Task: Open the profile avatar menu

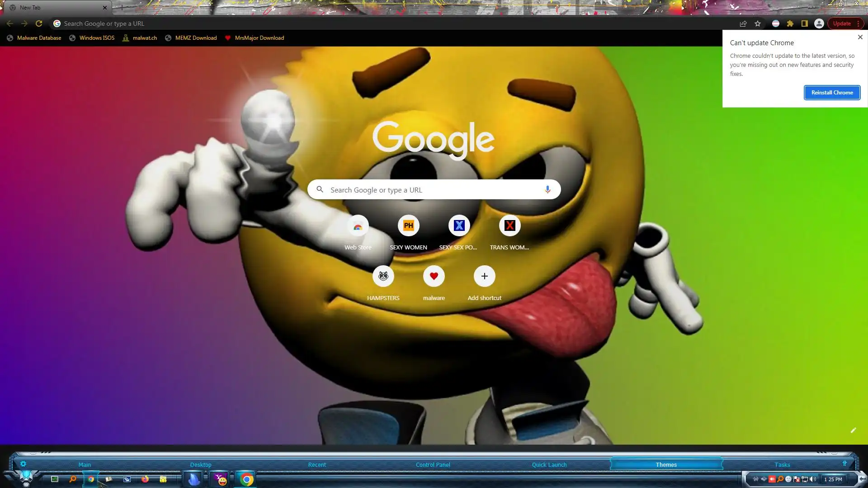Action: pos(819,23)
